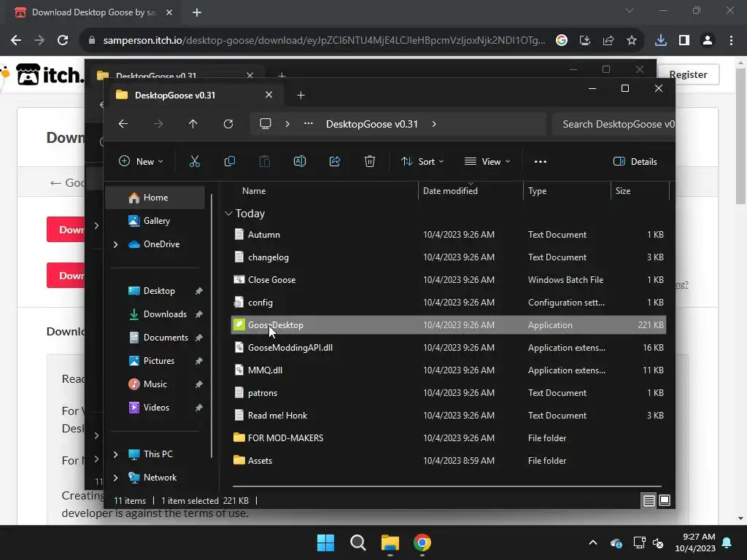
Task: Expand Network in the navigation pane
Action: click(115, 478)
